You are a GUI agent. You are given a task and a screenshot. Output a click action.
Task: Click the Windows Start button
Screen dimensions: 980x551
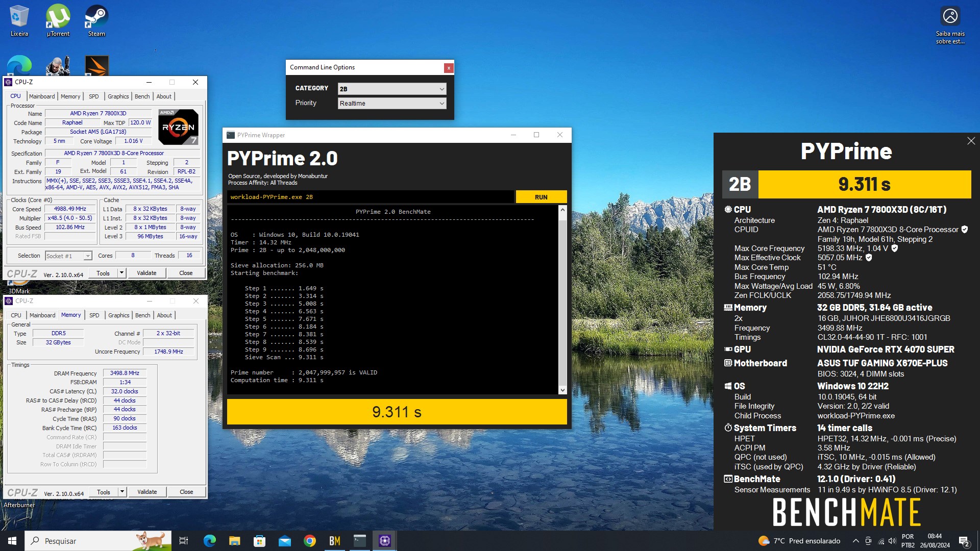point(12,541)
